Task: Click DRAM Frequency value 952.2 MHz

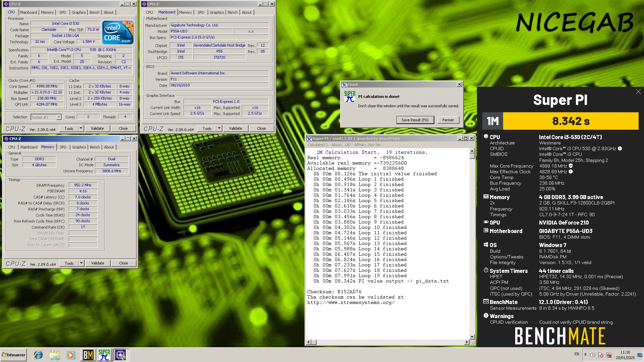Action: [83, 185]
